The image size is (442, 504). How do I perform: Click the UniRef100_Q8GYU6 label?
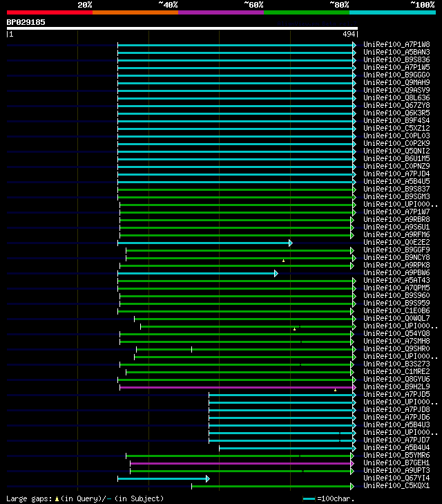tap(396, 380)
